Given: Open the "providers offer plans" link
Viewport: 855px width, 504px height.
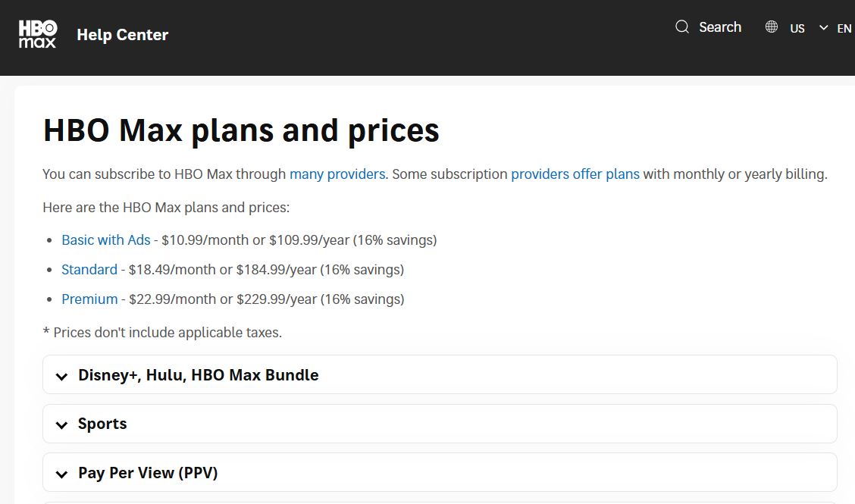Looking at the screenshot, I should coord(575,174).
